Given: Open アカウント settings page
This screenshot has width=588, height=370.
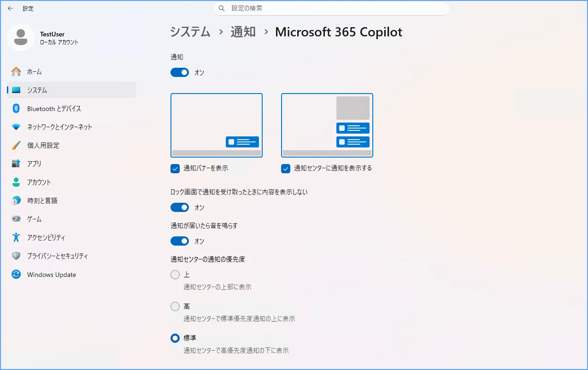Looking at the screenshot, I should [71, 182].
